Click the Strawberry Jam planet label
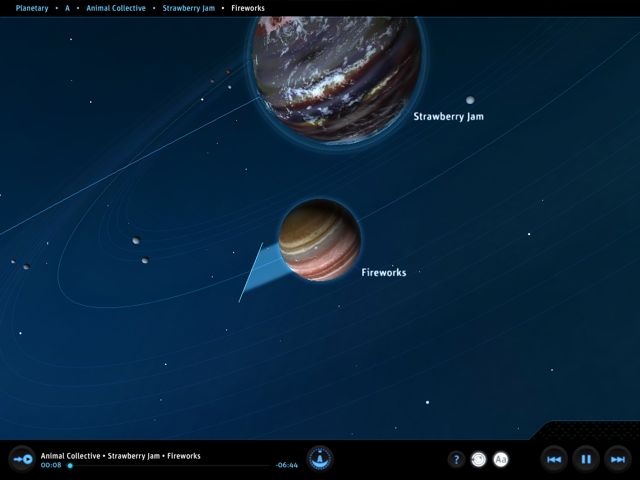Screen dimensions: 640x480 point(448,117)
